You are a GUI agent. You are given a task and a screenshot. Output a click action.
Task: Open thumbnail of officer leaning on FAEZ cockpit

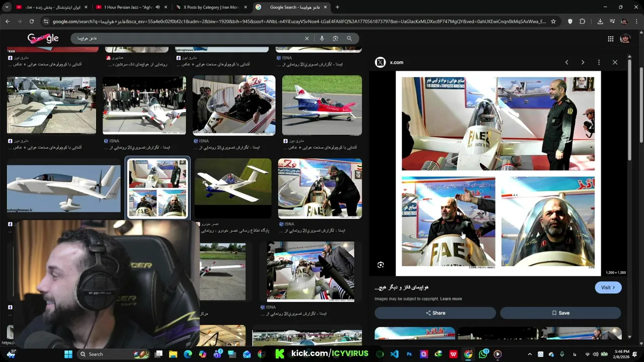click(320, 189)
